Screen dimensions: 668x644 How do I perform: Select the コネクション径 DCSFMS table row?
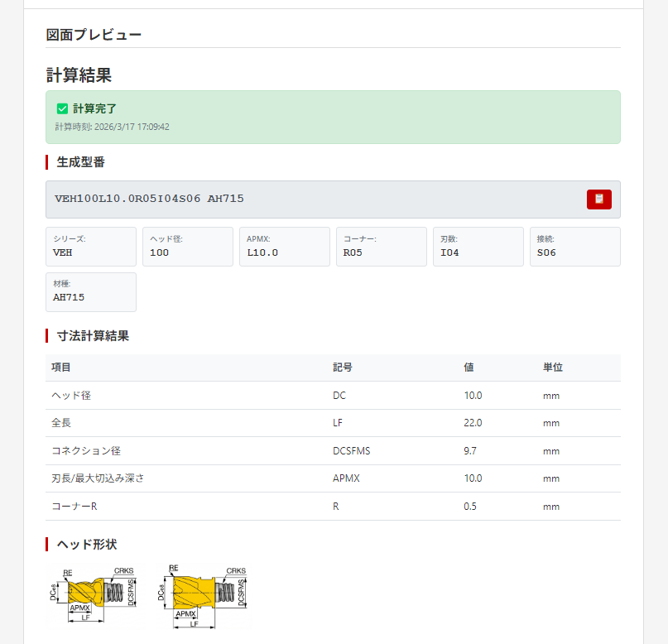click(333, 451)
